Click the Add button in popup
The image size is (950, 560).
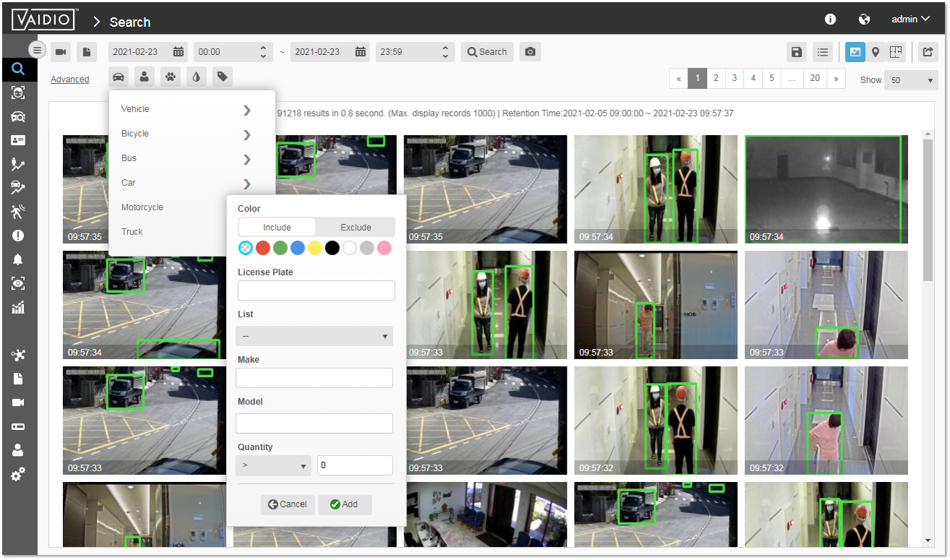click(344, 504)
